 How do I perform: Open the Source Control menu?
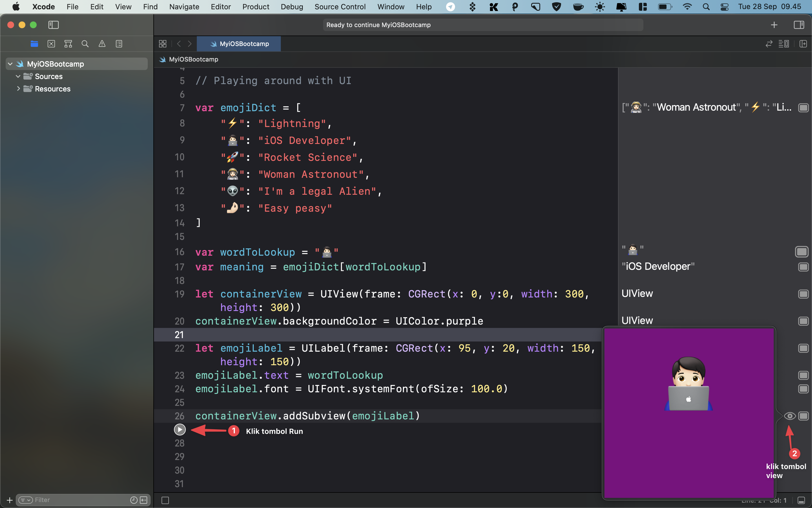click(x=340, y=7)
